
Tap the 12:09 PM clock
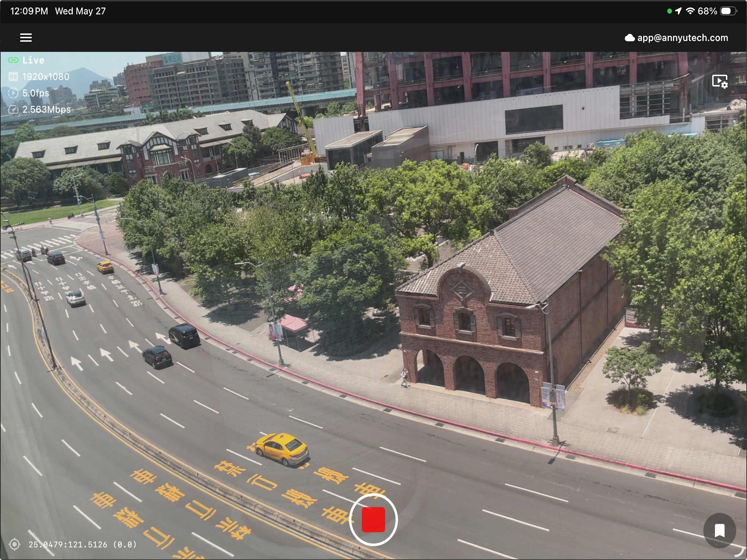(29, 11)
